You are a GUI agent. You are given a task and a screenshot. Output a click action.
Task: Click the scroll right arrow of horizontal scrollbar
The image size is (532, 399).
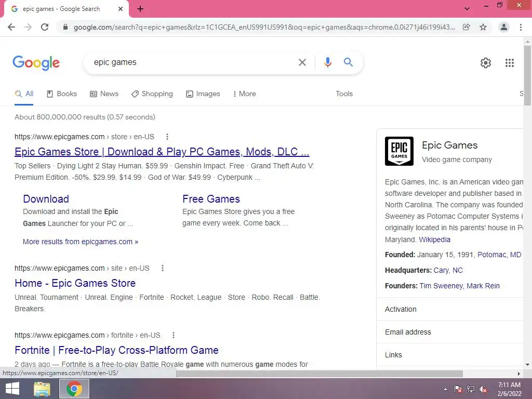pyautogui.click(x=519, y=374)
